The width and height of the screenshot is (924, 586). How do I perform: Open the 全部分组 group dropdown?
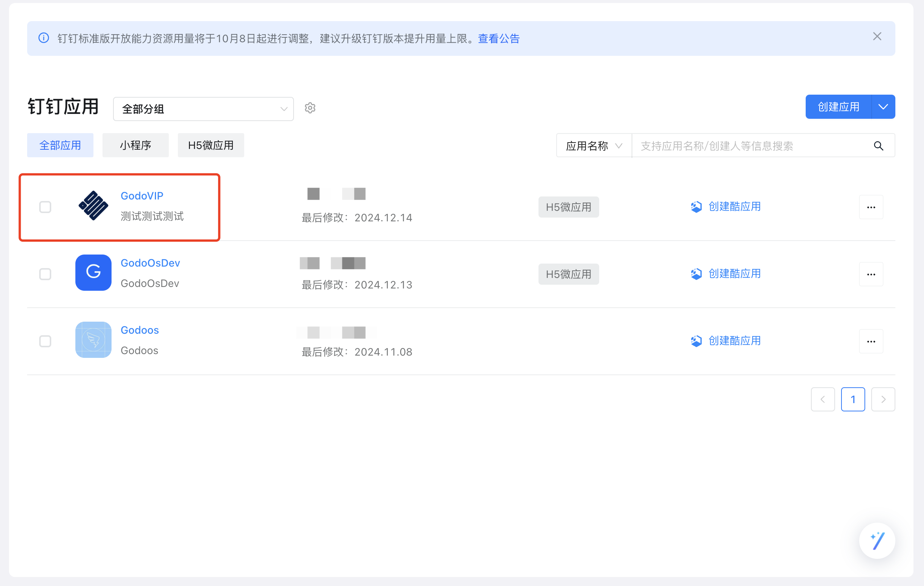[x=203, y=109]
